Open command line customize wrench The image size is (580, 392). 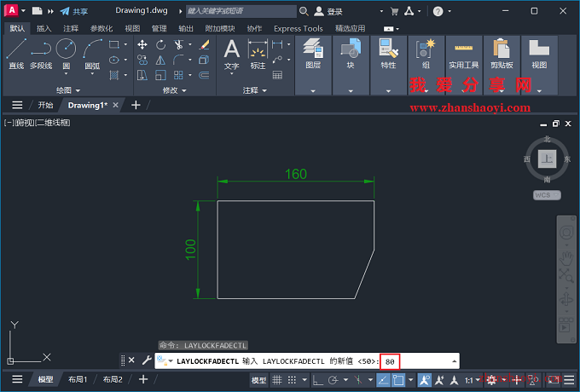point(147,360)
